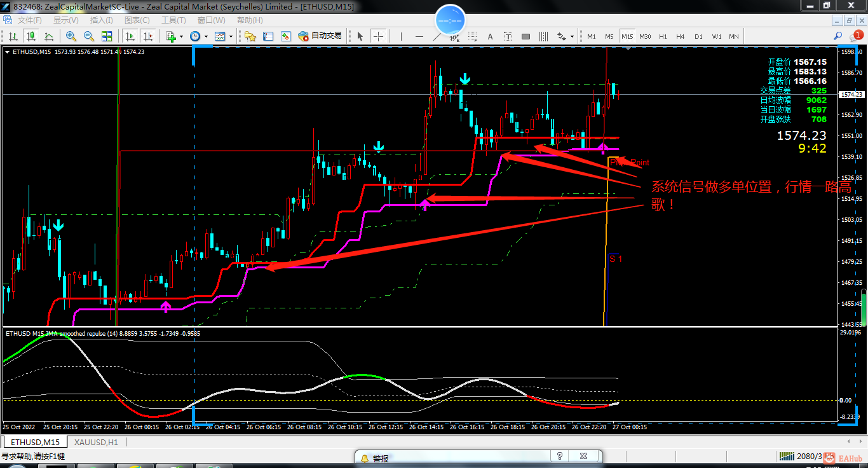The height and width of the screenshot is (468, 868).
Task: Select the rectangle shape tool
Action: click(526, 36)
